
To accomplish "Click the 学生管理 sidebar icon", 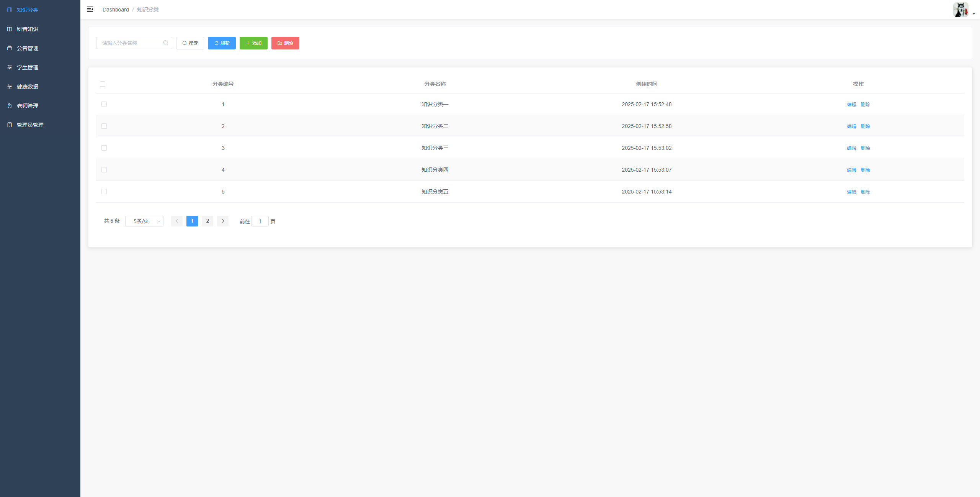I will 10,67.
